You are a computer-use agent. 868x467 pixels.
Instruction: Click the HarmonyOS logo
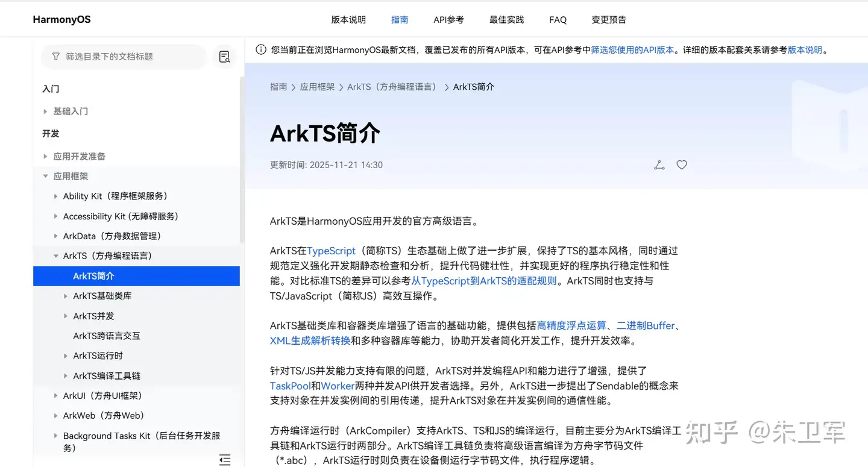(61, 19)
